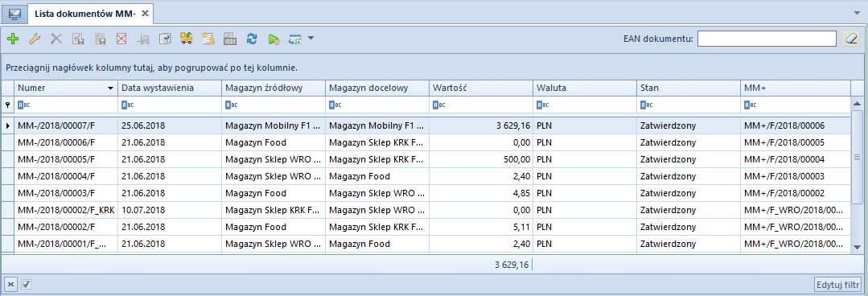Select row MM-/2018/00004/F
This screenshot has width=868, height=296.
426,176
